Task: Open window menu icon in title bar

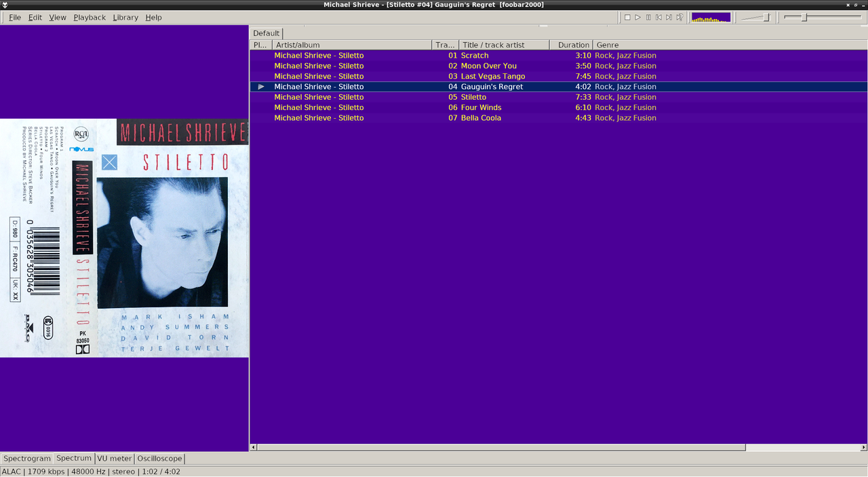Action: pyautogui.click(x=5, y=5)
